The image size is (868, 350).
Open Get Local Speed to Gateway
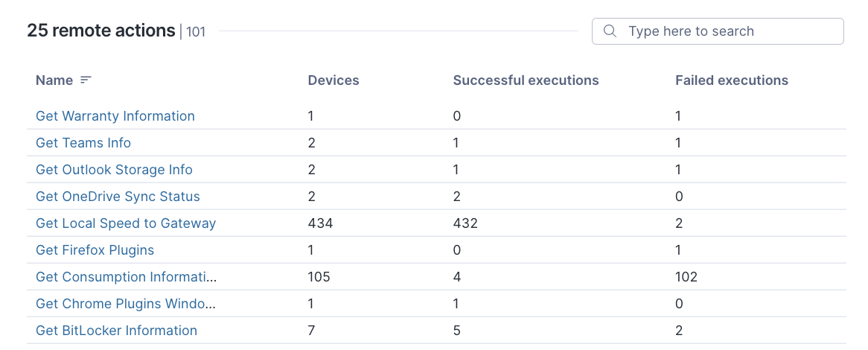click(126, 223)
